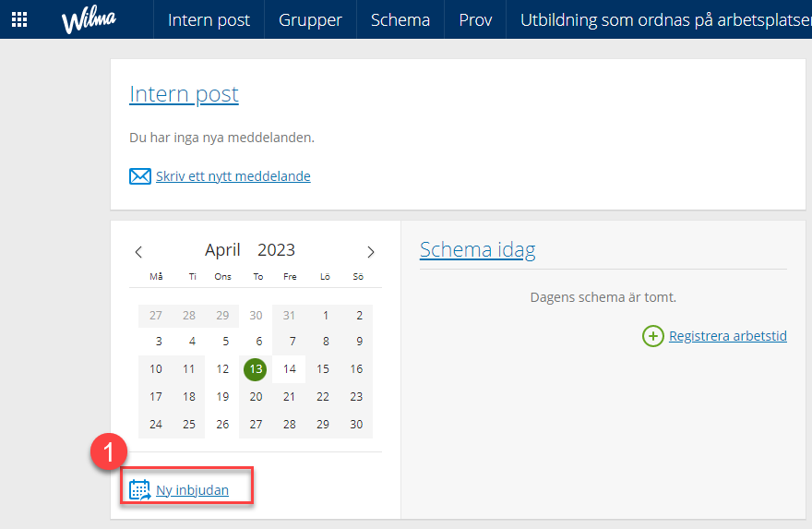Open the apps grid menu icon
The image size is (812, 529).
(x=19, y=19)
